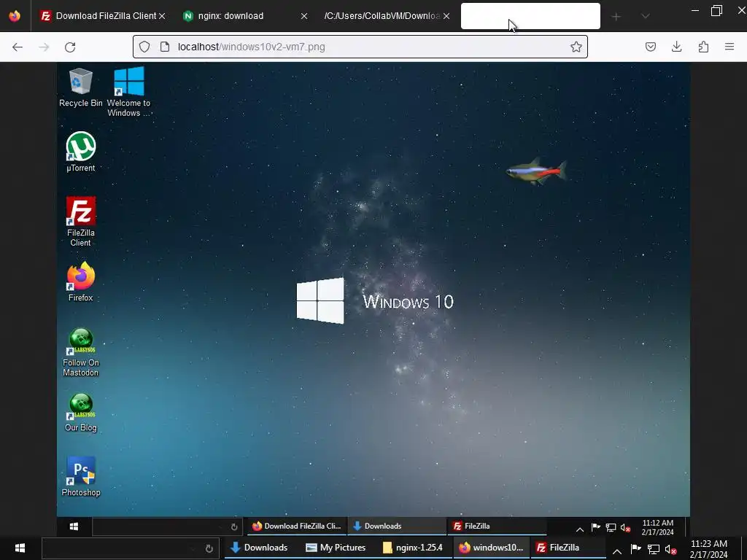Click Our Blog icon in pictured desktop
The height and width of the screenshot is (560, 747).
tap(80, 413)
